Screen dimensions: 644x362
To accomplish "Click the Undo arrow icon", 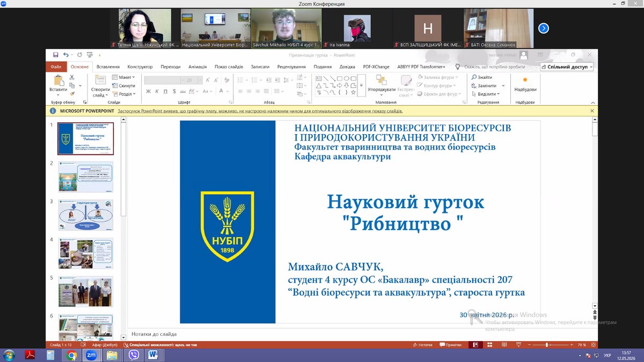I will click(x=66, y=55).
